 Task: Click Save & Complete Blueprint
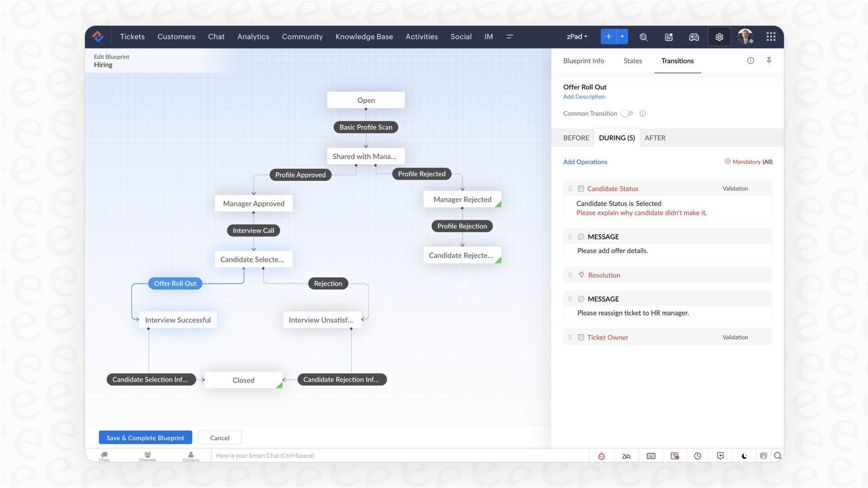[145, 437]
